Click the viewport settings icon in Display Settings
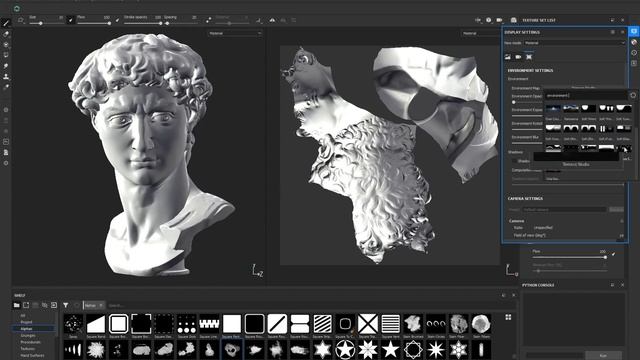This screenshot has width=640, height=360. (529, 57)
